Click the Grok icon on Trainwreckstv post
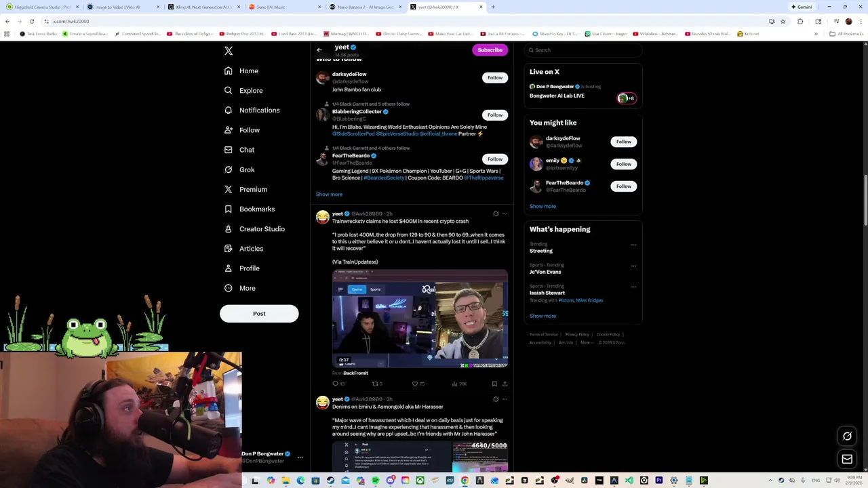The width and height of the screenshot is (868, 488). [x=496, y=213]
